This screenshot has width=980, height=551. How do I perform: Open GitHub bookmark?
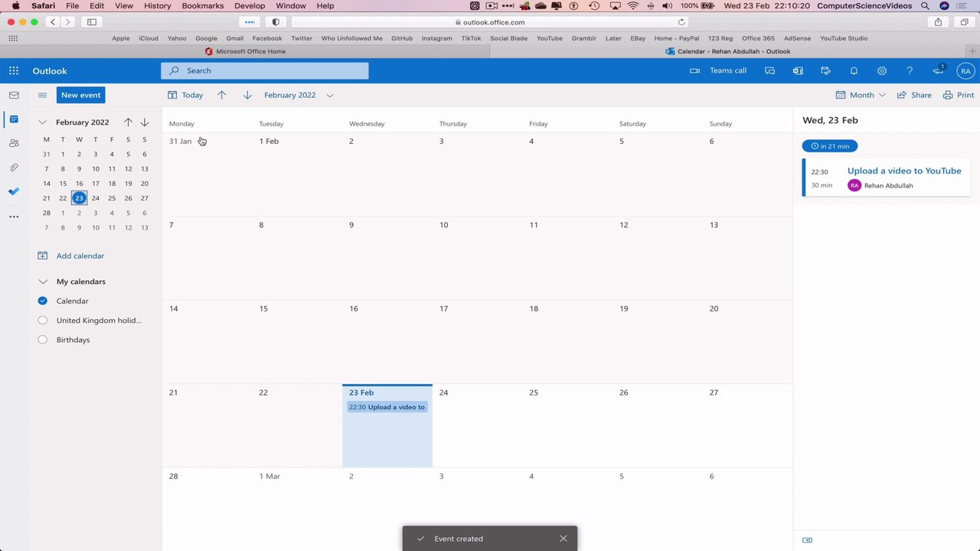pos(402,38)
